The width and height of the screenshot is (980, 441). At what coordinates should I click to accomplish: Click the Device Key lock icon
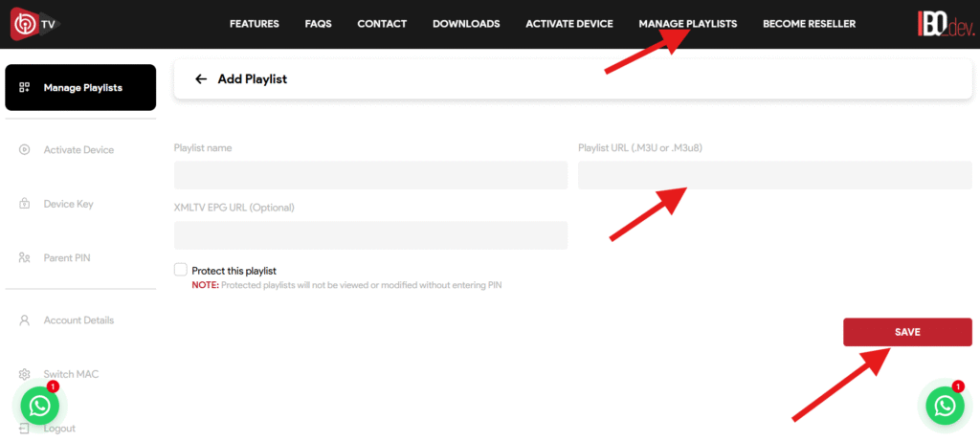[x=24, y=204]
